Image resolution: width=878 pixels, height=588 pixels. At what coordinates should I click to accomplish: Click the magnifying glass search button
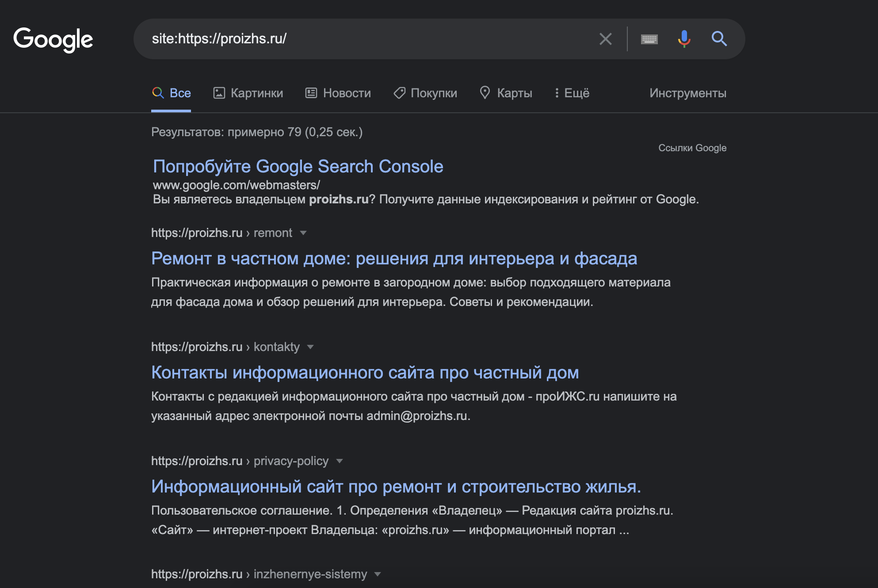coord(719,39)
